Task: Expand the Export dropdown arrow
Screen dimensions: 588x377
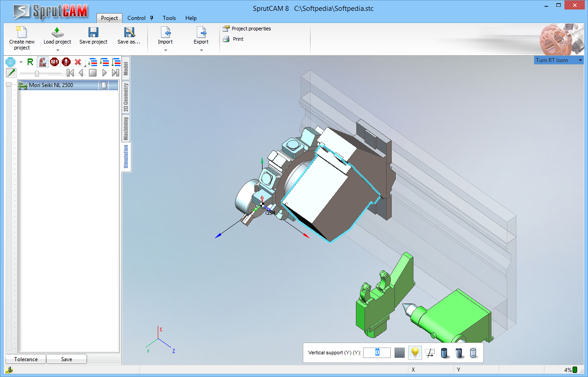Action: click(201, 50)
